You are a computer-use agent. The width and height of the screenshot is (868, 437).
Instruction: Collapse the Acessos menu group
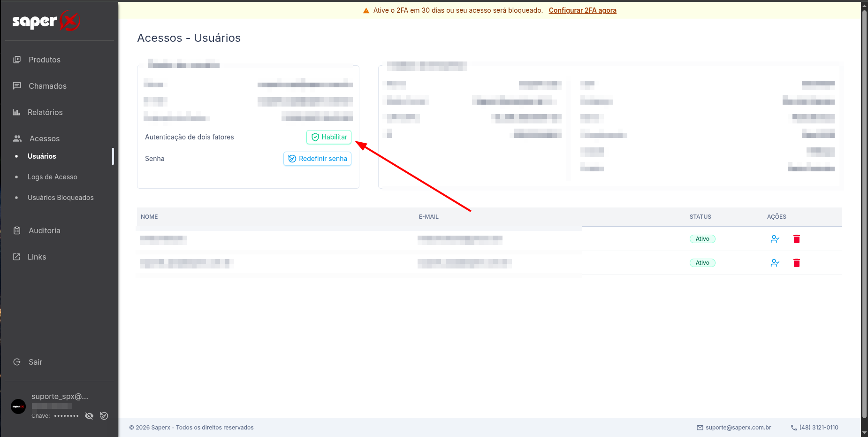coord(45,138)
